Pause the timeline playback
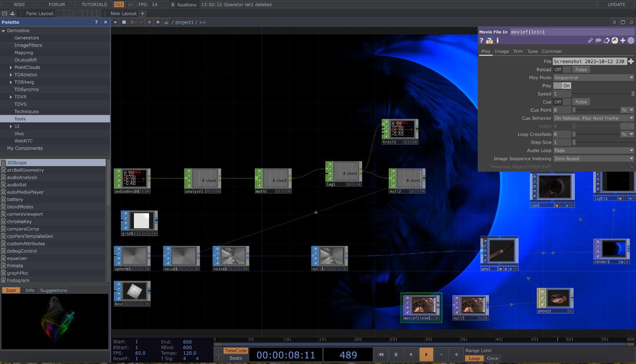This screenshot has height=364, width=636. [396, 355]
